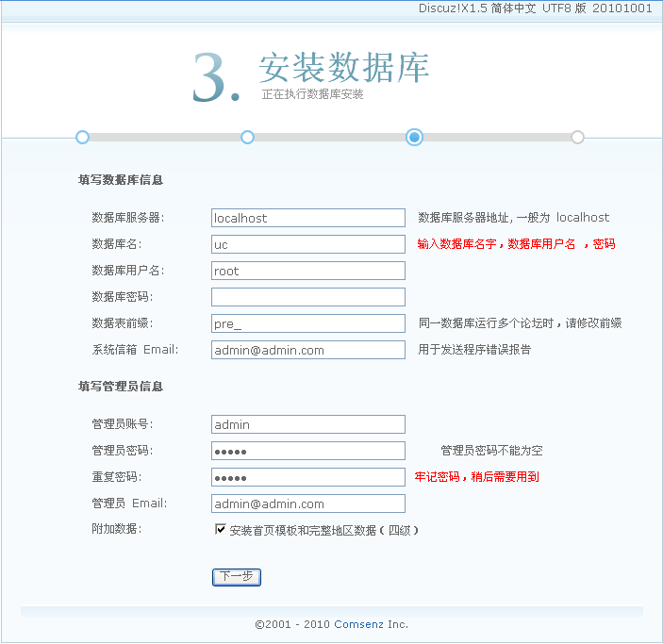This screenshot has height=644, width=663.
Task: Click version text Discuz!X1.5 简体中文 UTF8 版
Action: coord(503,8)
